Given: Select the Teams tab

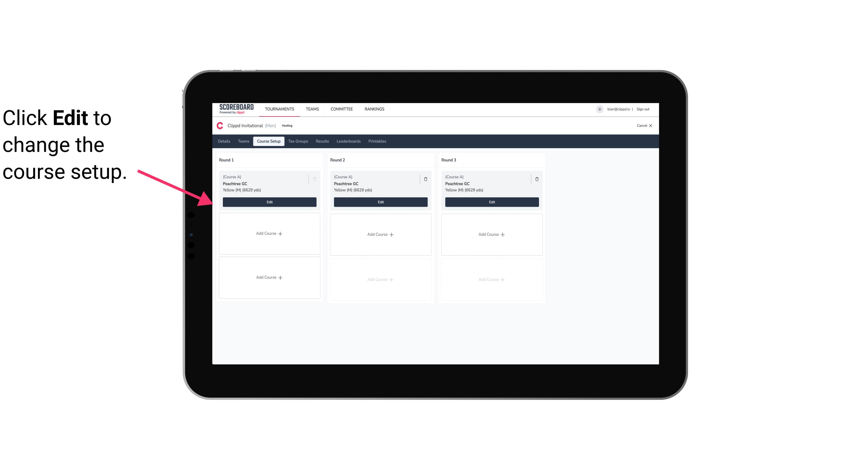Looking at the screenshot, I should [x=243, y=141].
